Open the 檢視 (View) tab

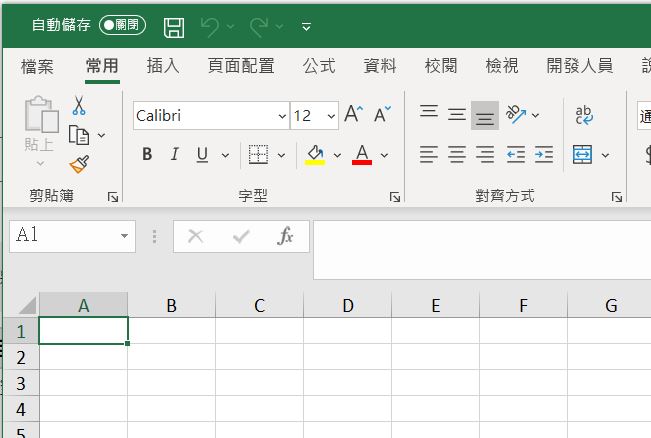tap(502, 66)
